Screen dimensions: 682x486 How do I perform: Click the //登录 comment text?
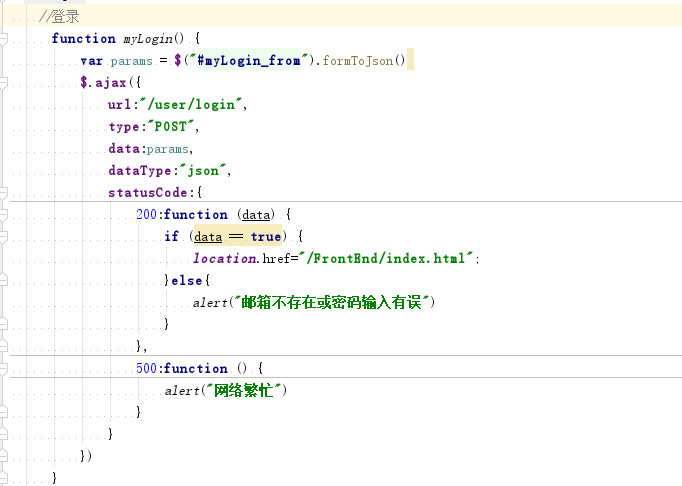59,17
